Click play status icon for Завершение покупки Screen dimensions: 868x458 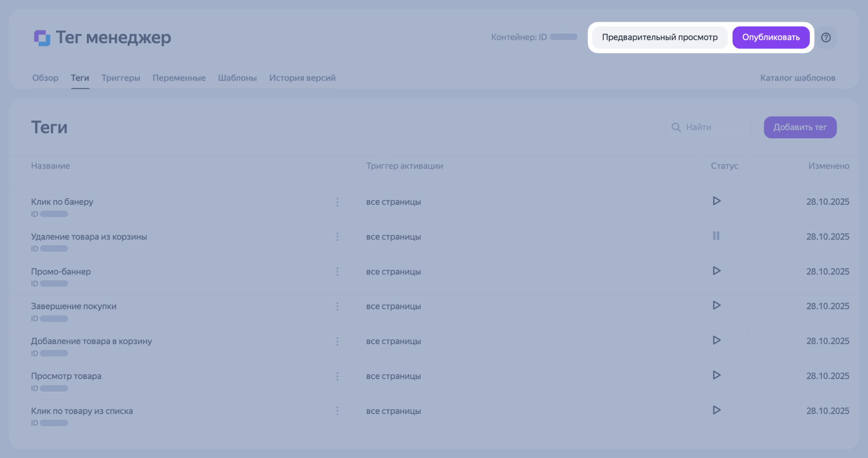[716, 306]
